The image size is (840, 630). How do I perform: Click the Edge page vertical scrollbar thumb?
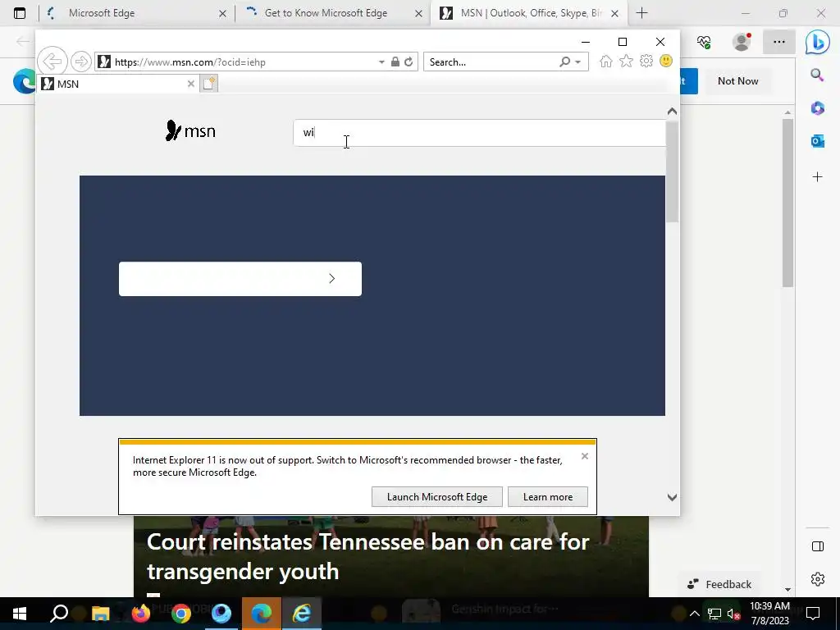[x=787, y=203]
